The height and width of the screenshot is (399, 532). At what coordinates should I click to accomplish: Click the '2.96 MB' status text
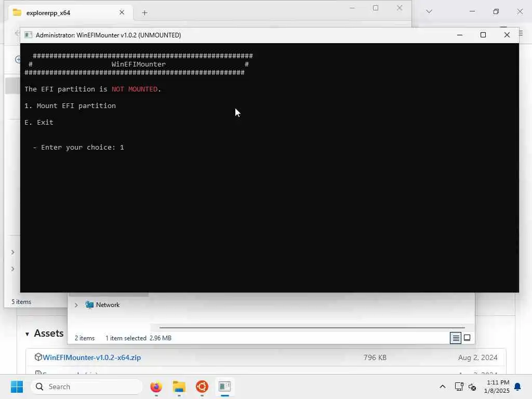(x=161, y=338)
